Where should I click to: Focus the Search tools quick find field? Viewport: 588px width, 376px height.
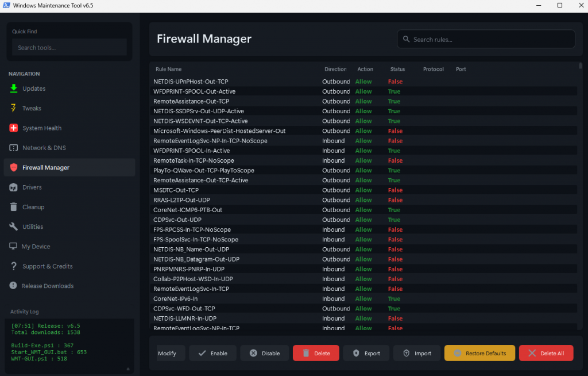point(69,48)
